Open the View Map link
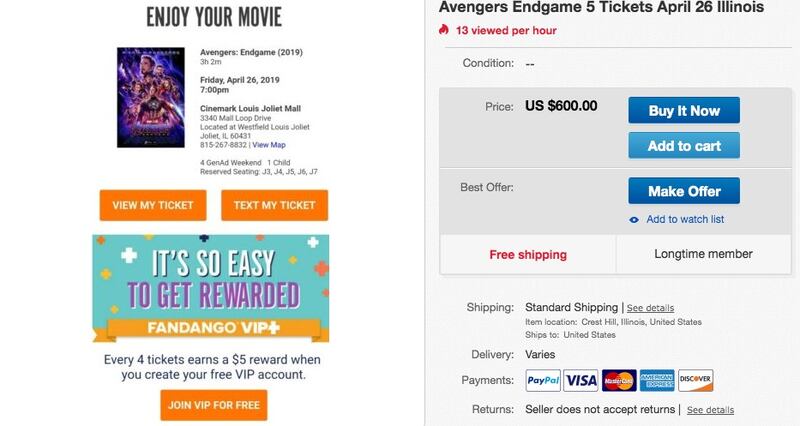800x426 pixels. [269, 145]
